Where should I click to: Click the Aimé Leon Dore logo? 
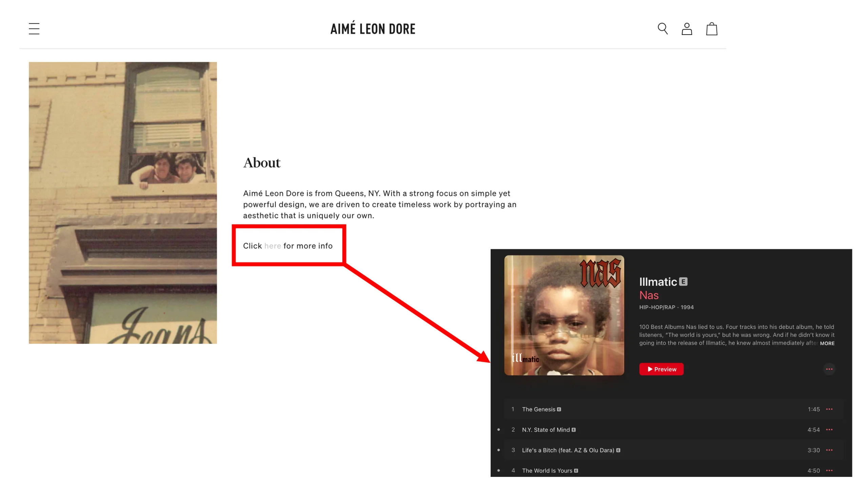pyautogui.click(x=373, y=28)
